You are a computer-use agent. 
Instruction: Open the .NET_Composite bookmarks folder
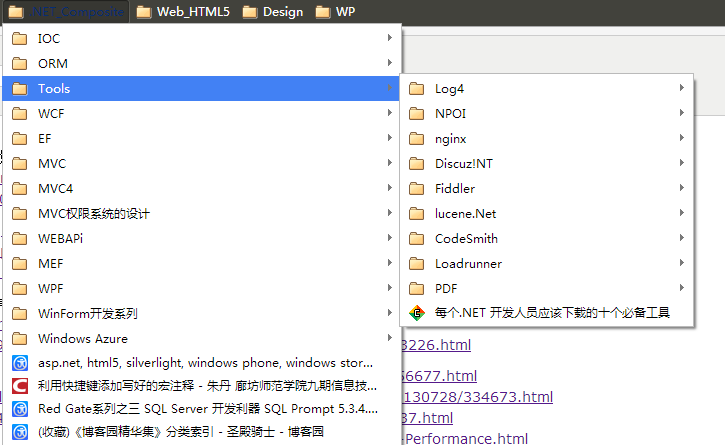click(66, 12)
